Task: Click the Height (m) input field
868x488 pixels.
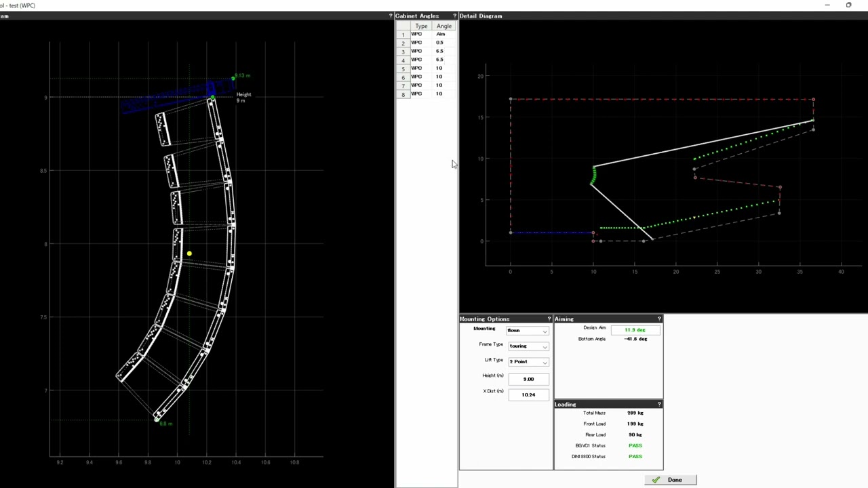Action: click(x=528, y=379)
